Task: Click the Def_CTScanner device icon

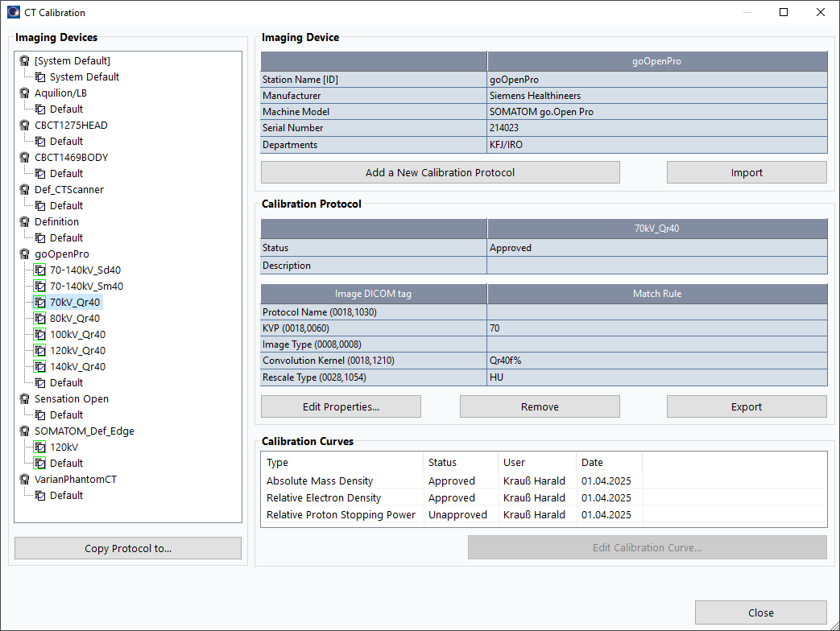Action: (25, 189)
